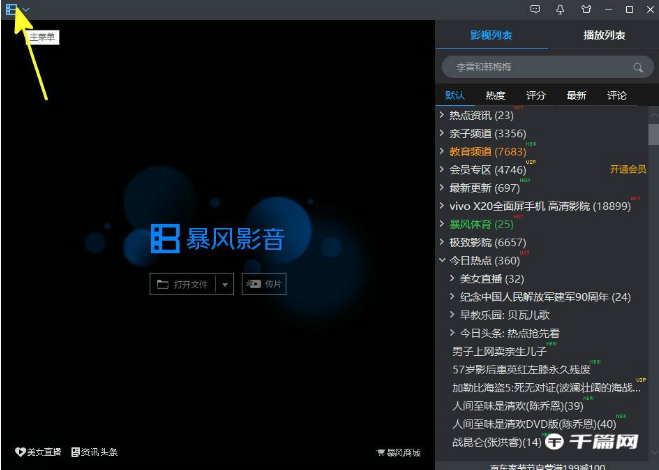
Task: Click the video search input field
Action: coord(548,67)
